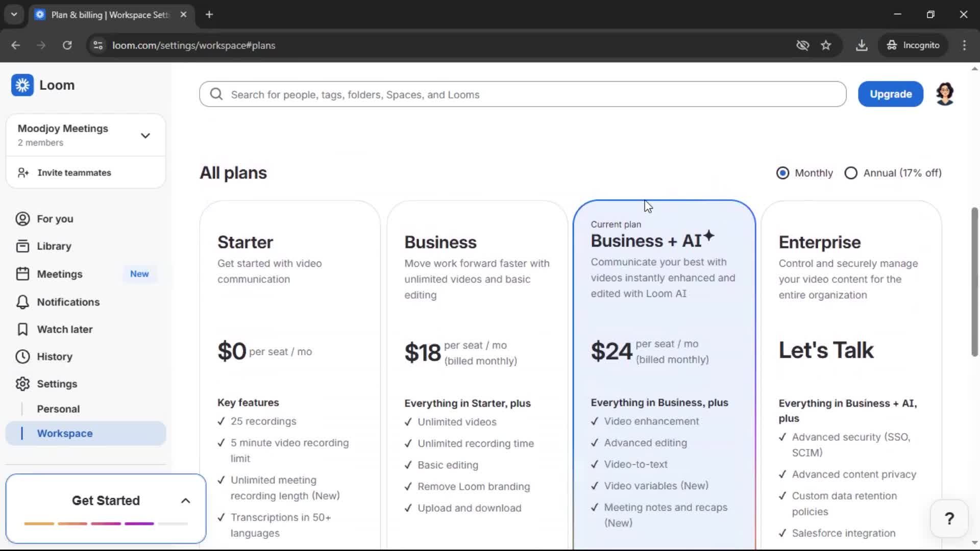Toggle third-party cookie blocking eye icon
Screen dimensions: 980x551
coord(802,45)
